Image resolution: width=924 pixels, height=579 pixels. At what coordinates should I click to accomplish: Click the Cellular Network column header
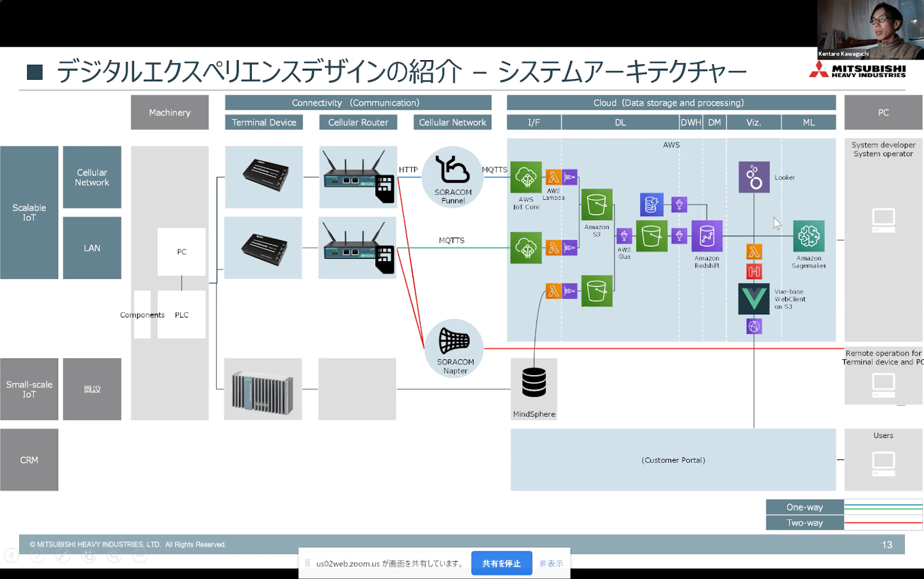[453, 123]
